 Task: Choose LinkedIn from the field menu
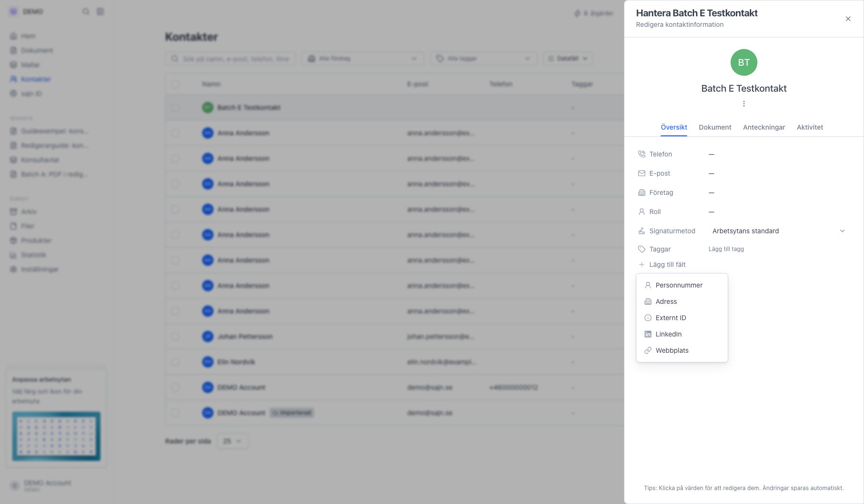tap(682, 334)
